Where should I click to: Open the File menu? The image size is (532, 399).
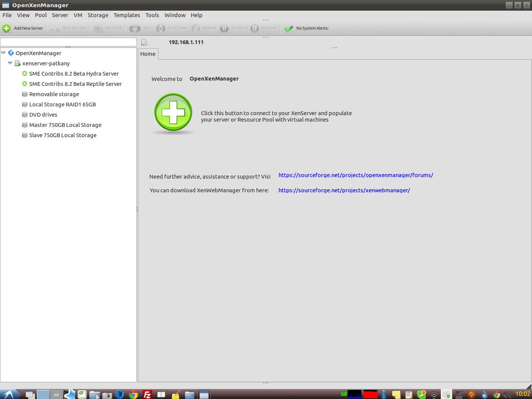point(7,15)
